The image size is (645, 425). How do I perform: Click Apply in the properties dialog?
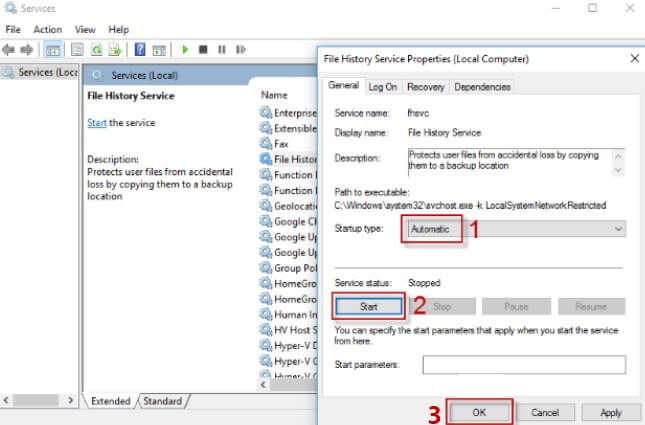click(x=611, y=412)
